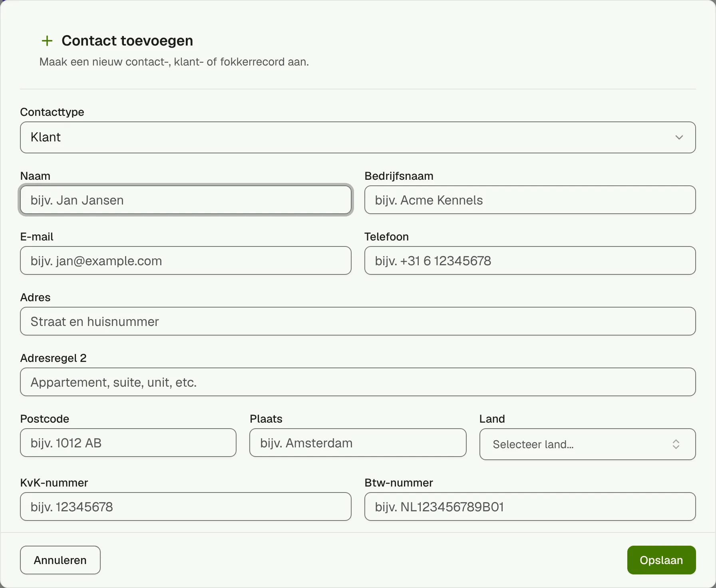Open the Contacttype dropdown showing Klant
Screen dimensions: 716x588
click(358, 137)
